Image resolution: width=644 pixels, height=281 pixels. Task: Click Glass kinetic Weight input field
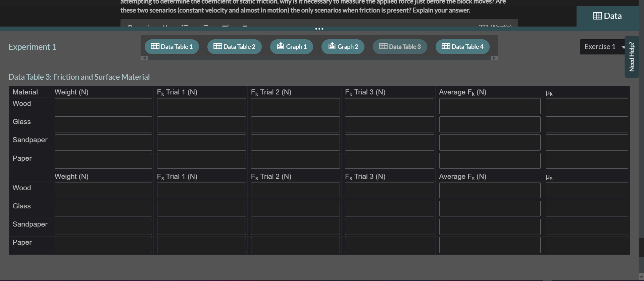tap(103, 124)
